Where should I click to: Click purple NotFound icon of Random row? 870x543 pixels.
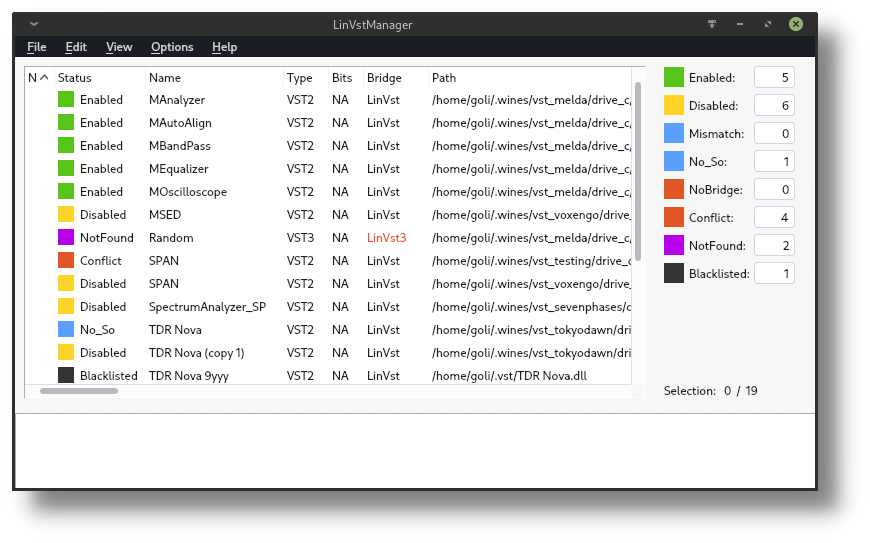coord(66,237)
